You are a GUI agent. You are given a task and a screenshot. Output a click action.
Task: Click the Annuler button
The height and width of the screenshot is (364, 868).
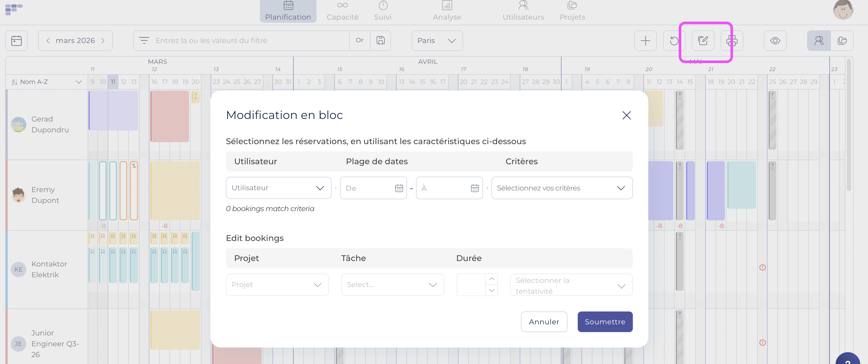coord(544,322)
